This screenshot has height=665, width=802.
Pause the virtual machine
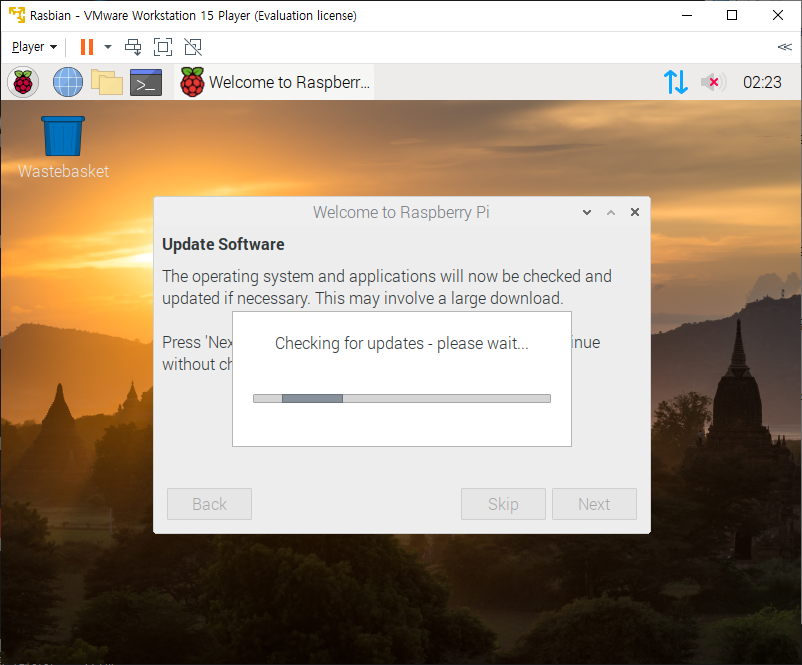click(87, 47)
